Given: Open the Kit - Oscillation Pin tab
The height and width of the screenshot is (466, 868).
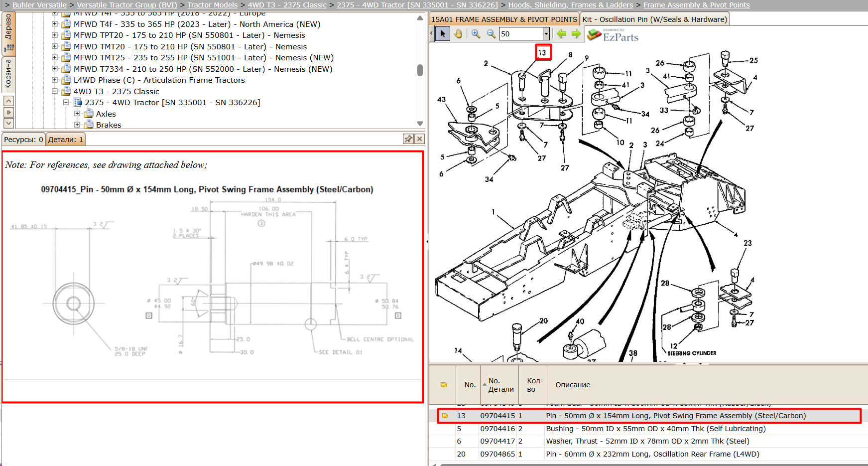Looking at the screenshot, I should coord(655,19).
